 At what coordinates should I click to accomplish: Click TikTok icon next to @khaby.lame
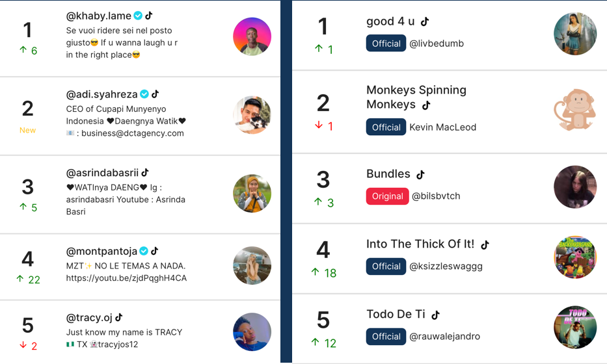149,16
